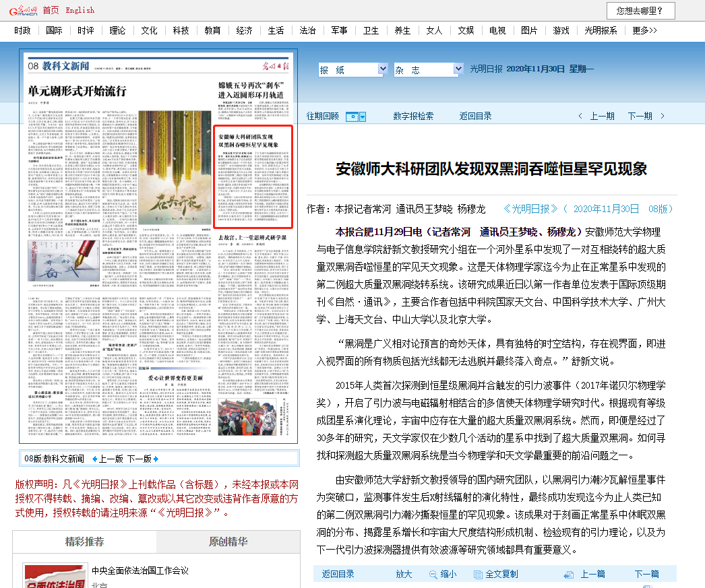Open the 杂志 dropdown

[x=429, y=69]
